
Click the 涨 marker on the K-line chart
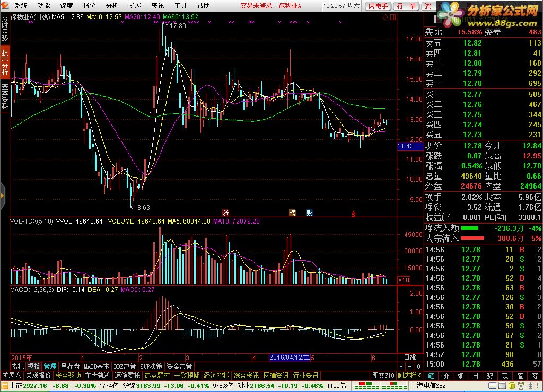click(225, 213)
